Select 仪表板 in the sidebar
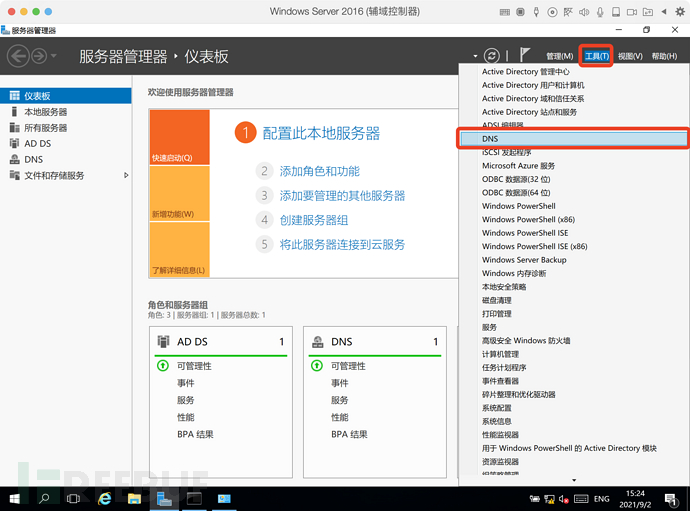This screenshot has height=511, width=690. (x=66, y=96)
